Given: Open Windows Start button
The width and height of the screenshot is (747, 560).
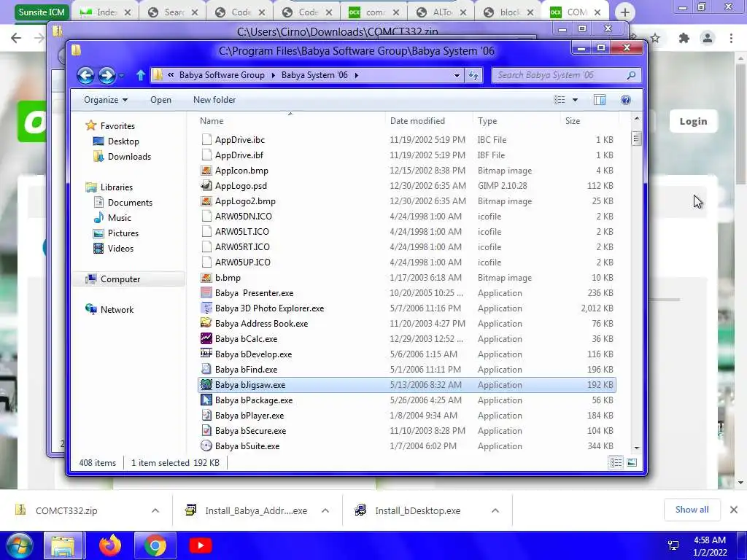Looking at the screenshot, I should coord(20,545).
